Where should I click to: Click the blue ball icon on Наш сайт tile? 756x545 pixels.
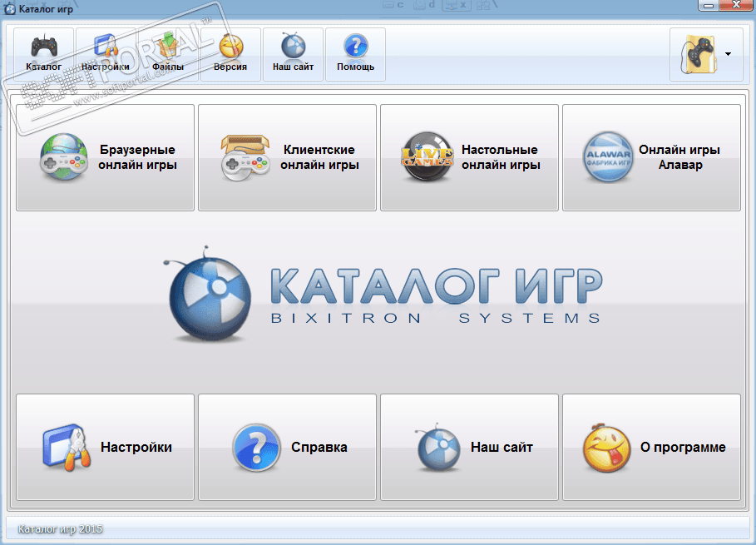(x=437, y=447)
